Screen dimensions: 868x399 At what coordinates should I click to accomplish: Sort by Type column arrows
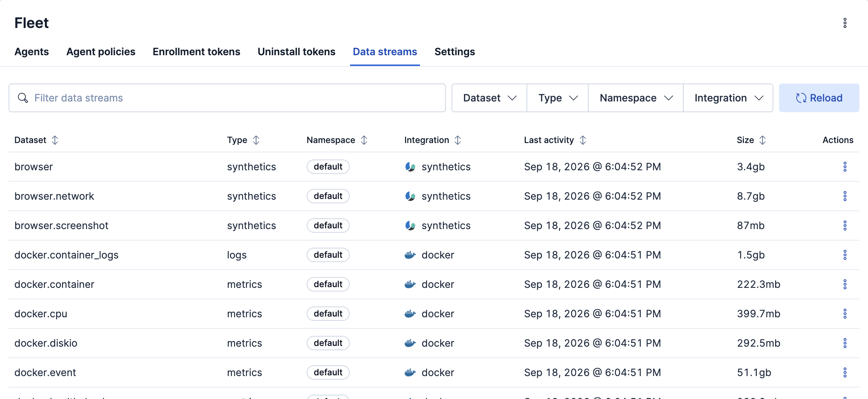(256, 140)
